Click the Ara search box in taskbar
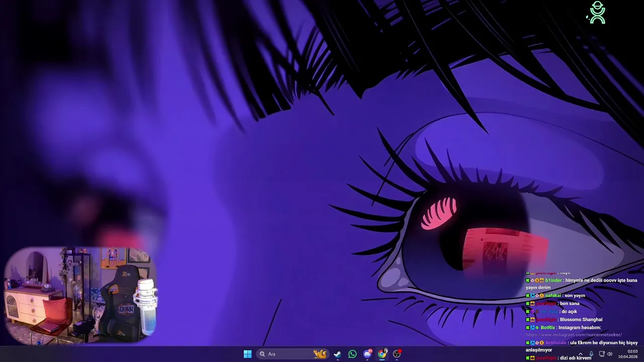This screenshot has height=362, width=644. click(293, 354)
